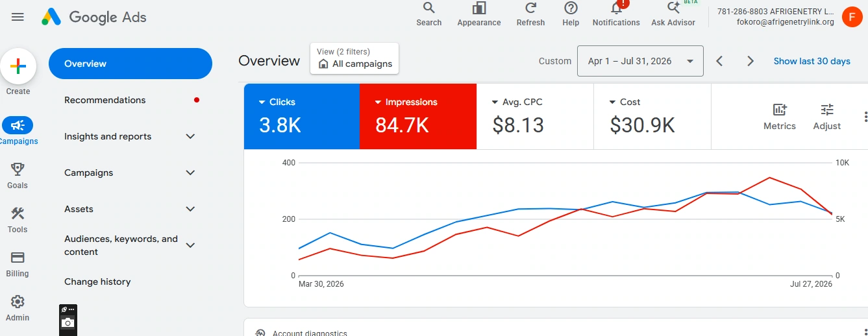
Task: Open the Adjust chart settings
Action: [x=827, y=117]
